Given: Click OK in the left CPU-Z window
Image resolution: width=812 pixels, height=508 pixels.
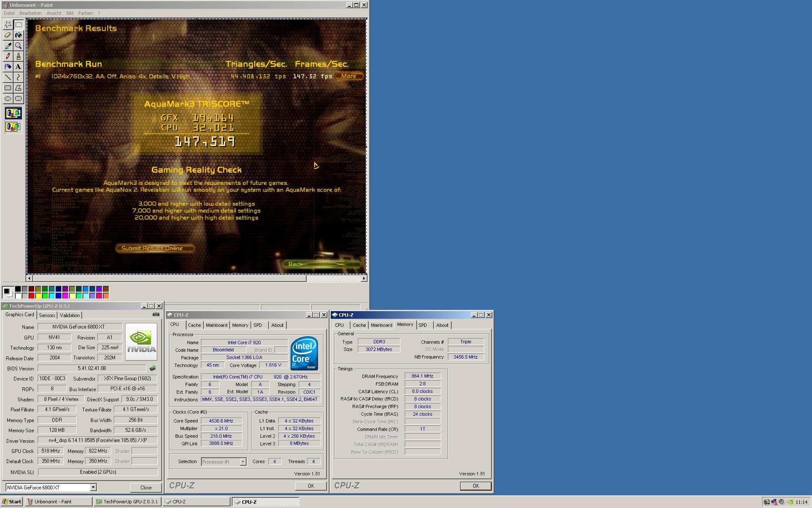Looking at the screenshot, I should coord(311,486).
